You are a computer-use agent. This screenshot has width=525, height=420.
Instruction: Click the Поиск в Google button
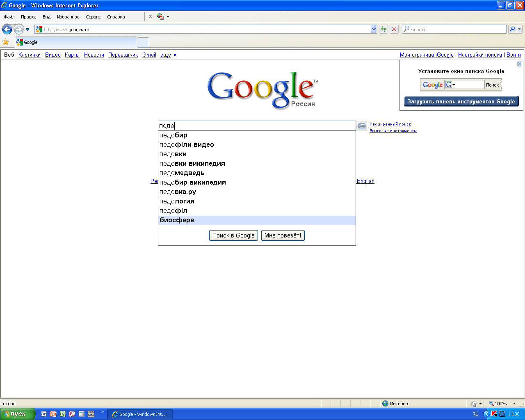point(233,235)
